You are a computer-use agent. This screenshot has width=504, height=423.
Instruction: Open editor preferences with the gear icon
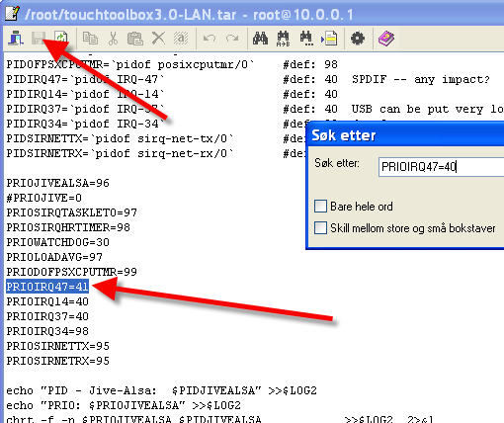[358, 39]
